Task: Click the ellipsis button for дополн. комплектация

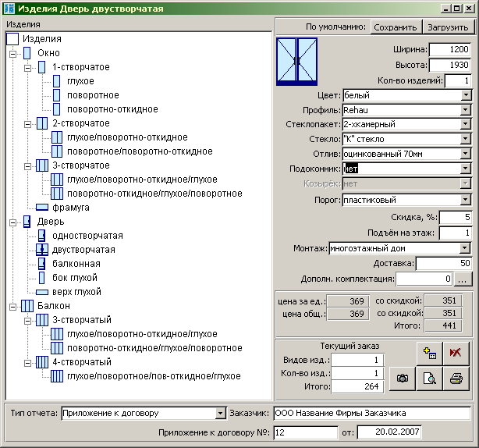Action: coord(463,279)
